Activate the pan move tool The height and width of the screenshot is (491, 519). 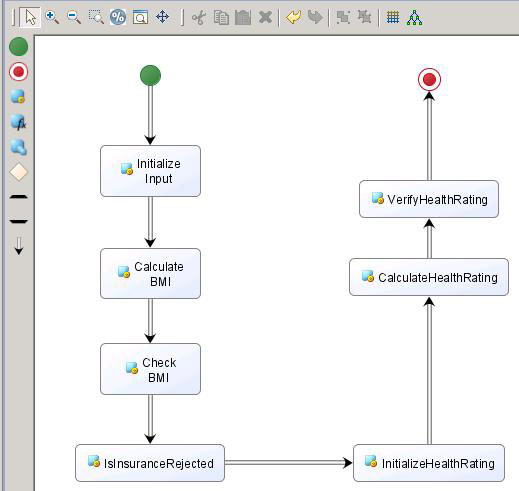coord(163,17)
